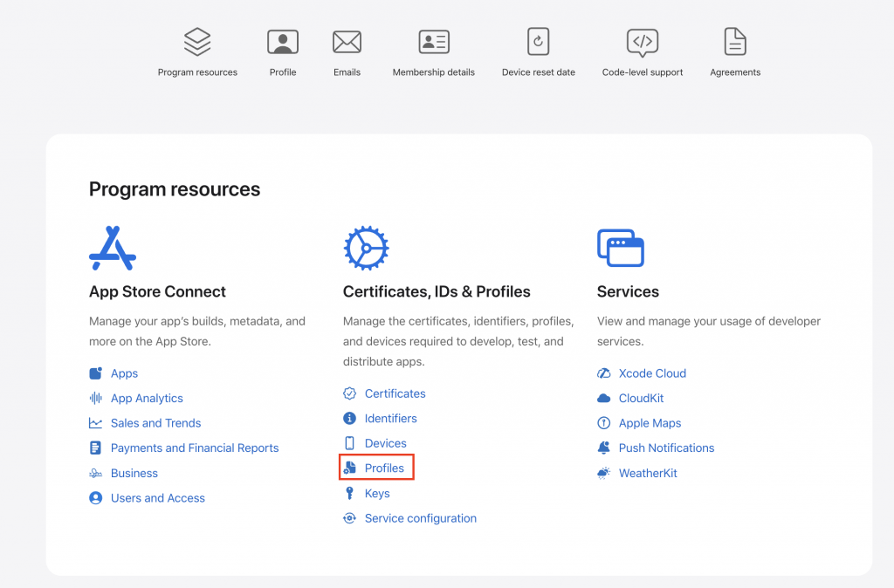The image size is (894, 588).
Task: Open the Xcode Cloud link
Action: click(x=652, y=373)
